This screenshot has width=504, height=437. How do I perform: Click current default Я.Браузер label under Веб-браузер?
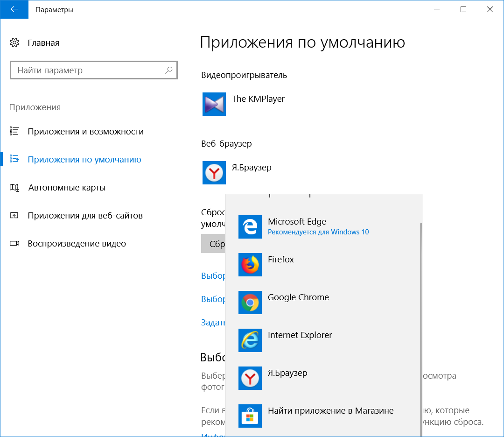[252, 168]
